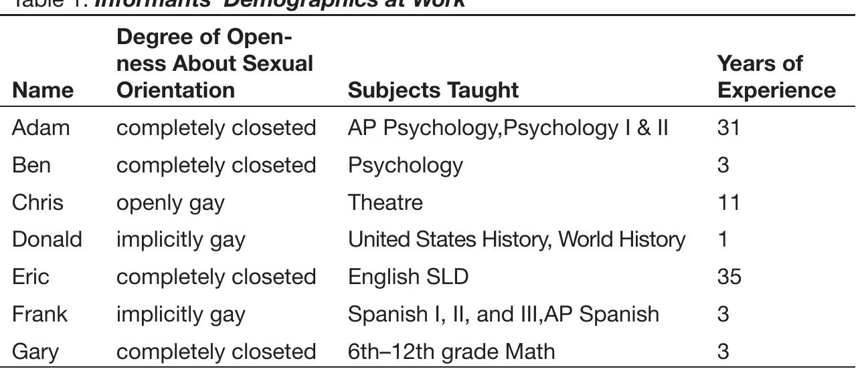Select the "Years of Experience" column header
This screenshot has height=377, width=868.
tap(776, 77)
